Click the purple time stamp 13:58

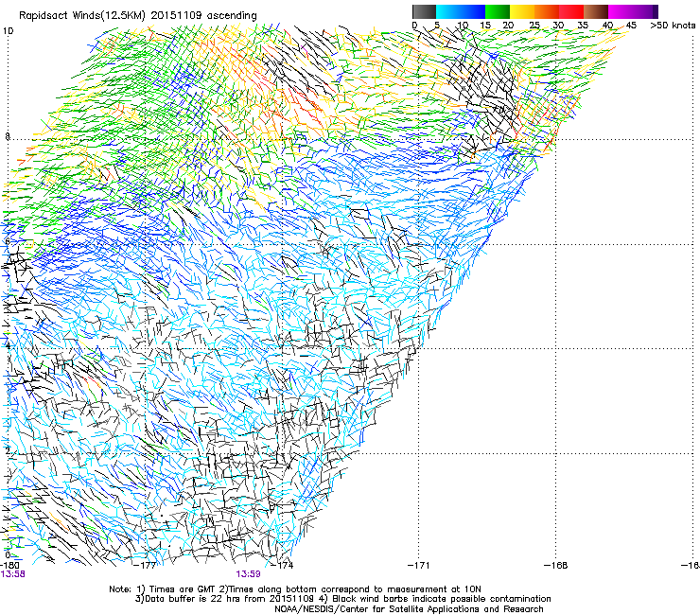coord(12,574)
